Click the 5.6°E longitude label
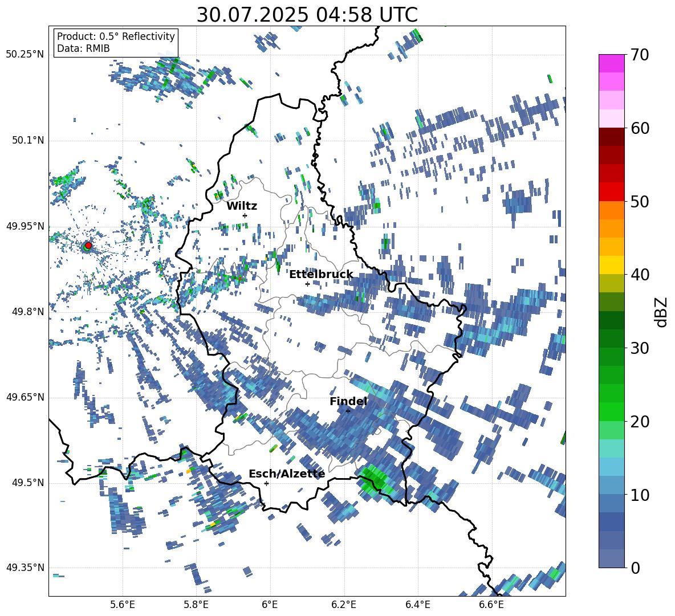The image size is (675, 616). click(x=123, y=605)
